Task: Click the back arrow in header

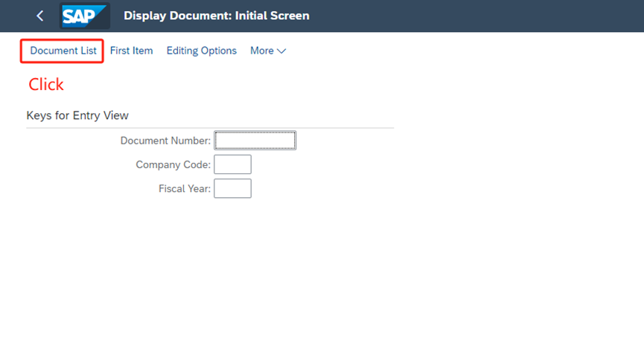Action: tap(40, 16)
